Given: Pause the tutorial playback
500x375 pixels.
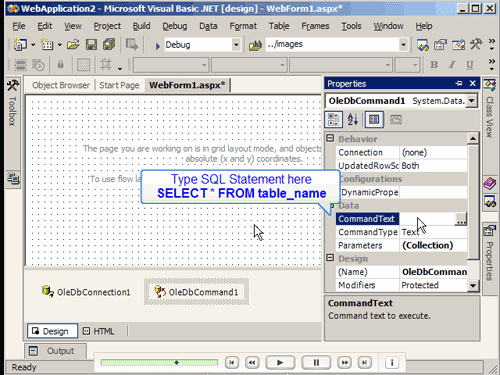Looking at the screenshot, I should [316, 362].
